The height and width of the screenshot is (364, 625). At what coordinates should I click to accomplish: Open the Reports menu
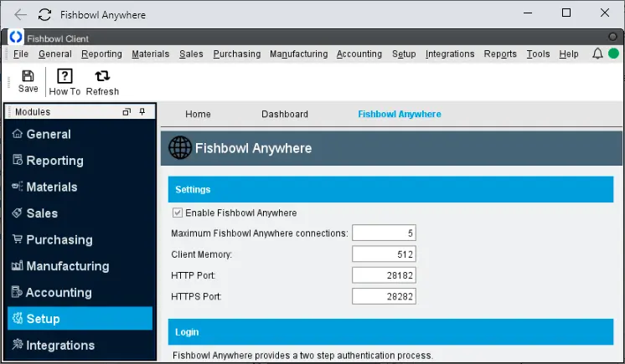coord(500,54)
